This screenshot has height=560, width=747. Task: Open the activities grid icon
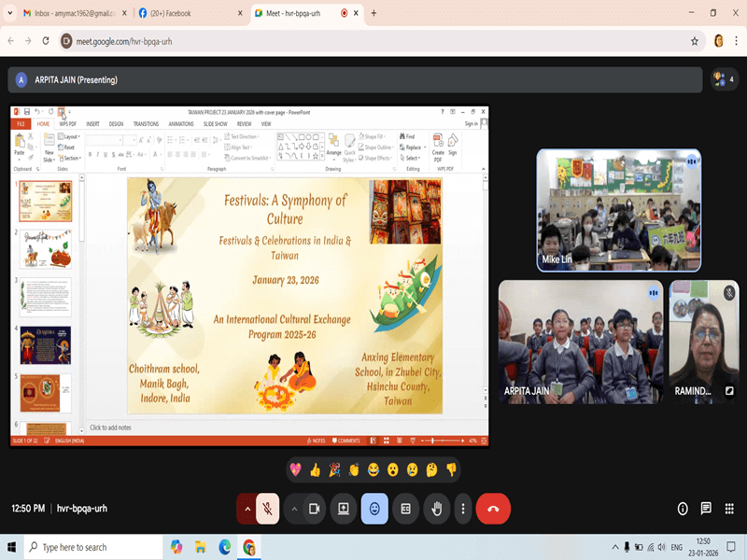point(728,509)
